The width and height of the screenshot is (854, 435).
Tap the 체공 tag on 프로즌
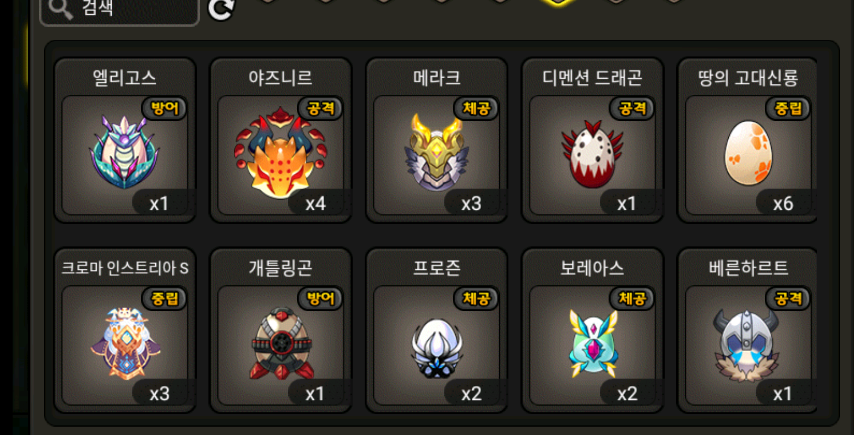point(475,298)
